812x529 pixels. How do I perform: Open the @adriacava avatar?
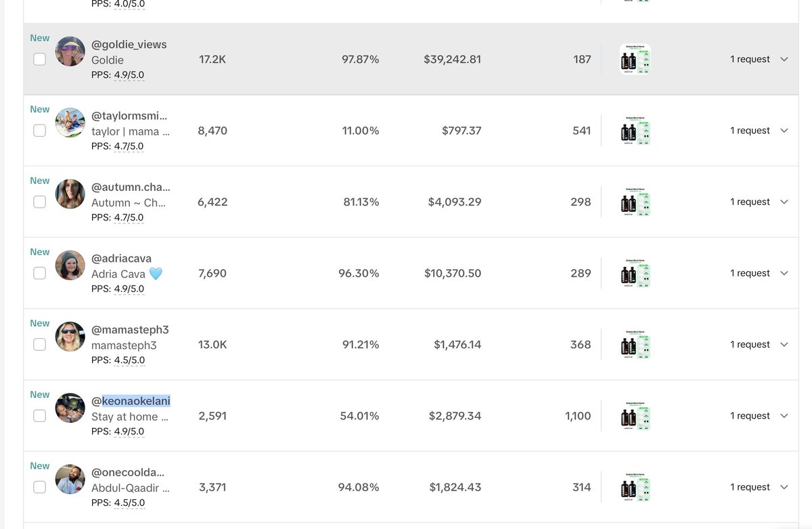click(x=70, y=265)
